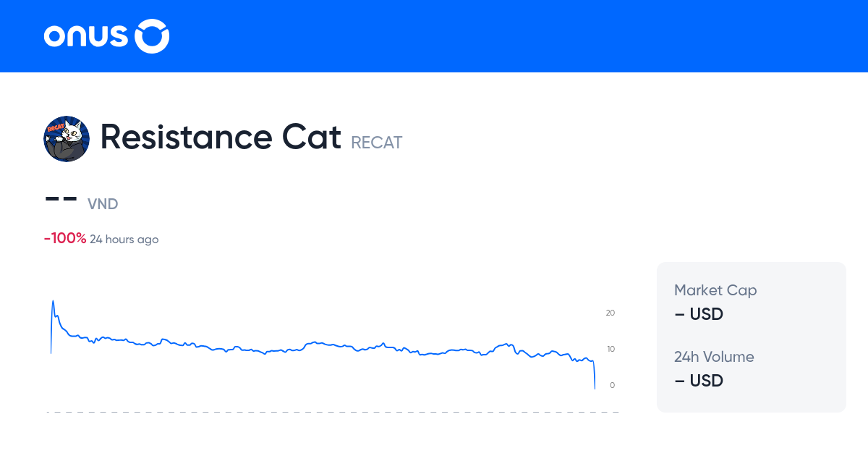Click the cat character on the coin logo

coord(71,134)
